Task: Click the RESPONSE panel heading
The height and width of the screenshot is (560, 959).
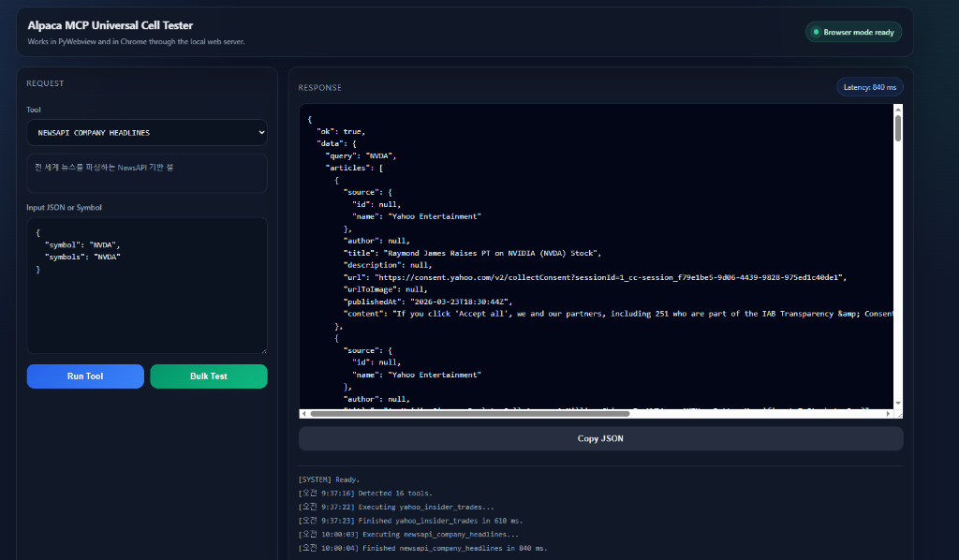Action: (320, 87)
